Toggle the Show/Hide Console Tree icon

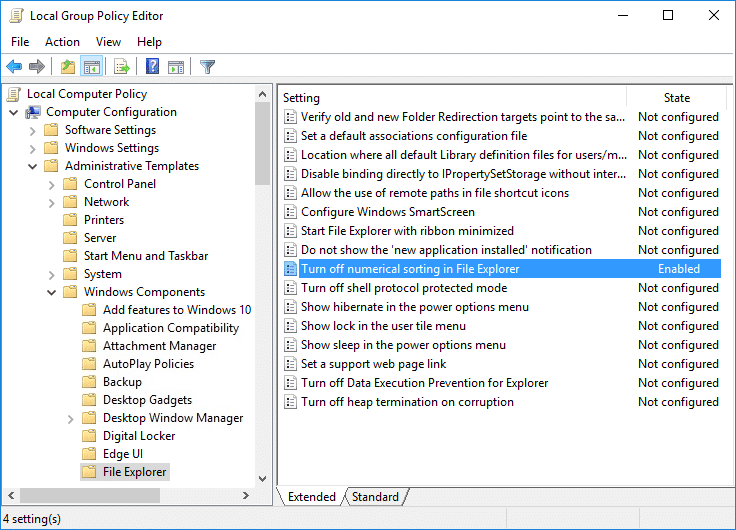tap(92, 67)
